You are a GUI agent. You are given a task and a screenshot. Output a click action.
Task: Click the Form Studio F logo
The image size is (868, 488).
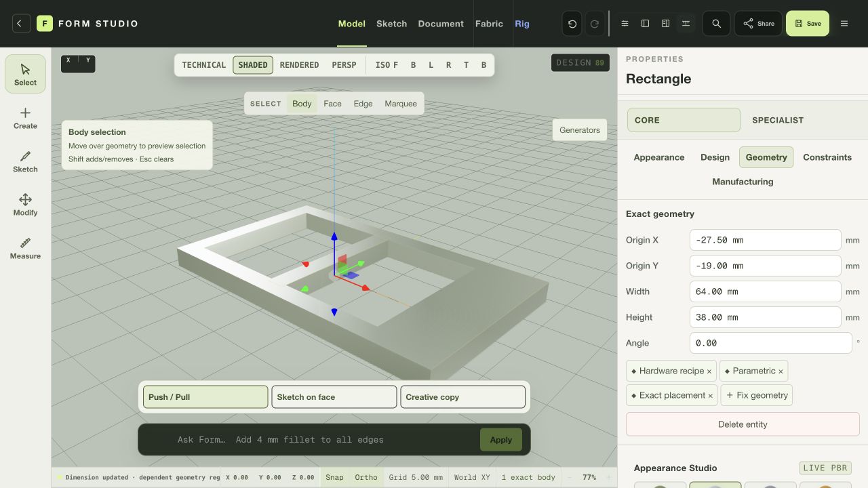[x=44, y=24]
